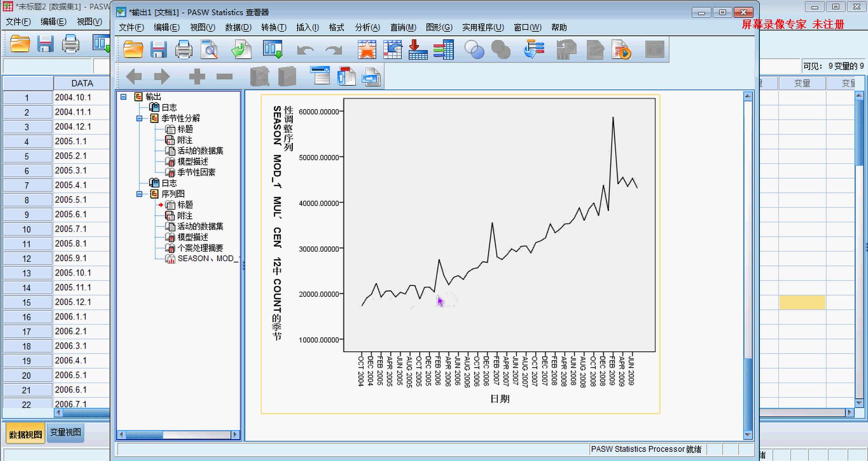Image resolution: width=868 pixels, height=461 pixels.
Task: Collapse the 输出 root node in outline
Action: [x=123, y=97]
